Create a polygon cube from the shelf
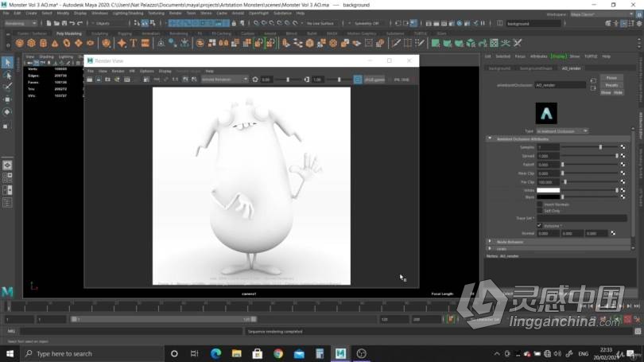Screen dimensions: 644x362 click(x=31, y=43)
